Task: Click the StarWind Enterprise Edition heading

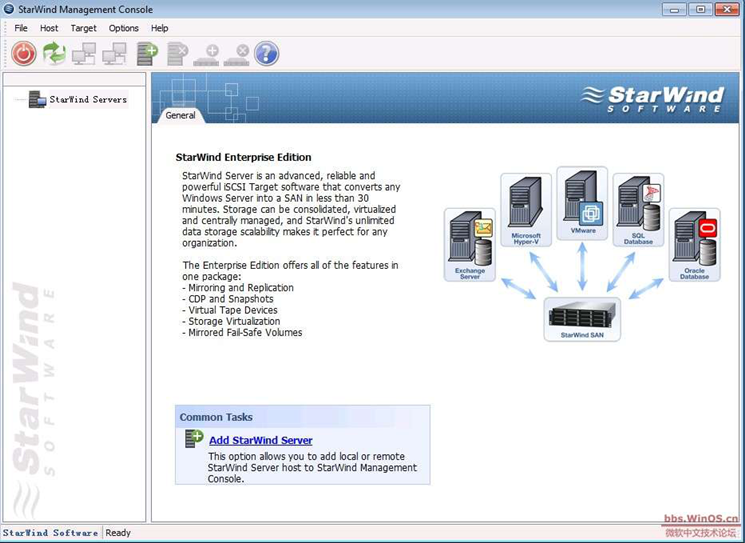Action: pos(244,157)
